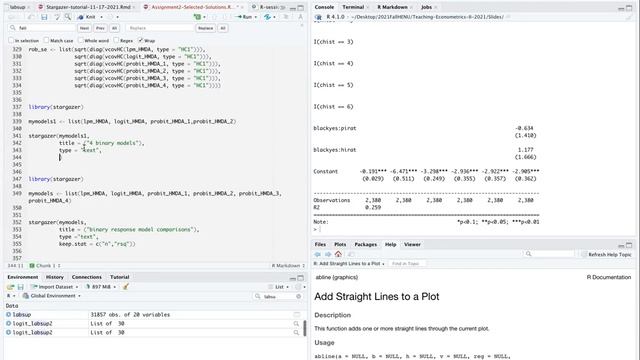Click the Next find button
The image size is (640, 360).
tap(84, 28)
